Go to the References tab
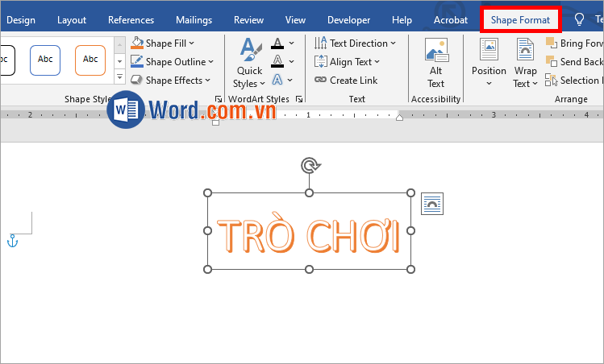604x364 pixels. 131,20
